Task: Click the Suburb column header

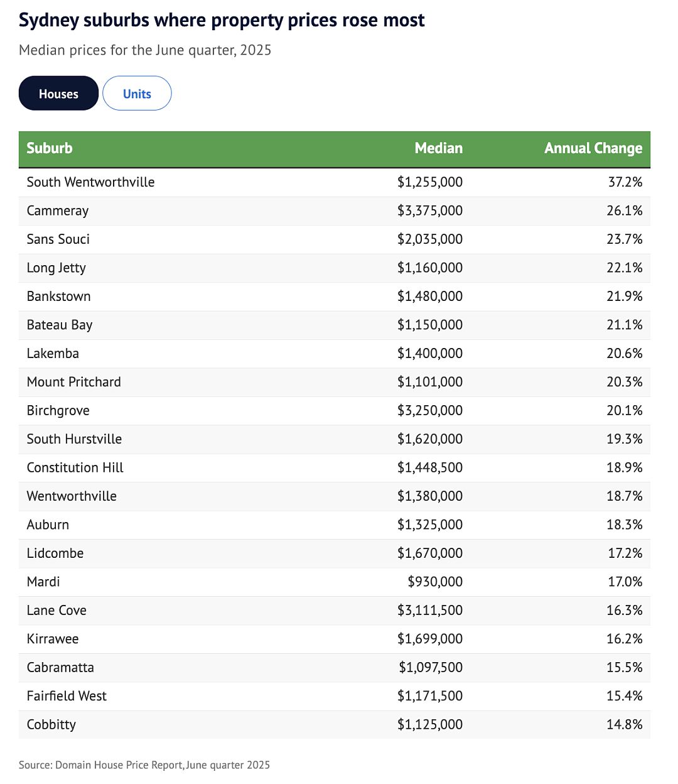Action: 50,148
